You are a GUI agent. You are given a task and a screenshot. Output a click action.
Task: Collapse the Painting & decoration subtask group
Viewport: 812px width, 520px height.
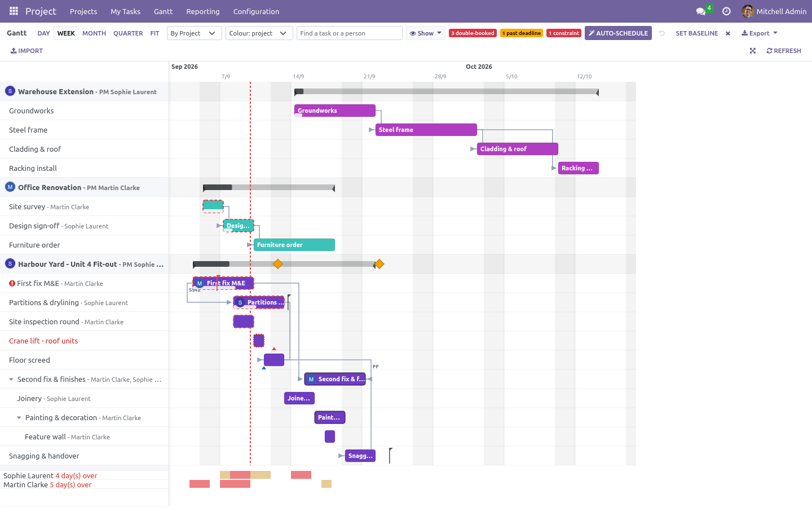click(19, 418)
